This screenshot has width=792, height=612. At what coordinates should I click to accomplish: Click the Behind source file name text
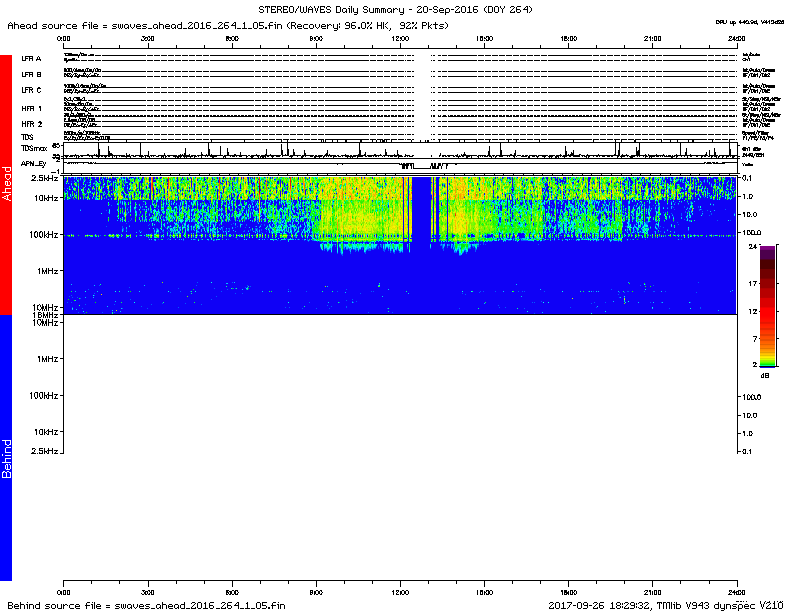[147, 605]
